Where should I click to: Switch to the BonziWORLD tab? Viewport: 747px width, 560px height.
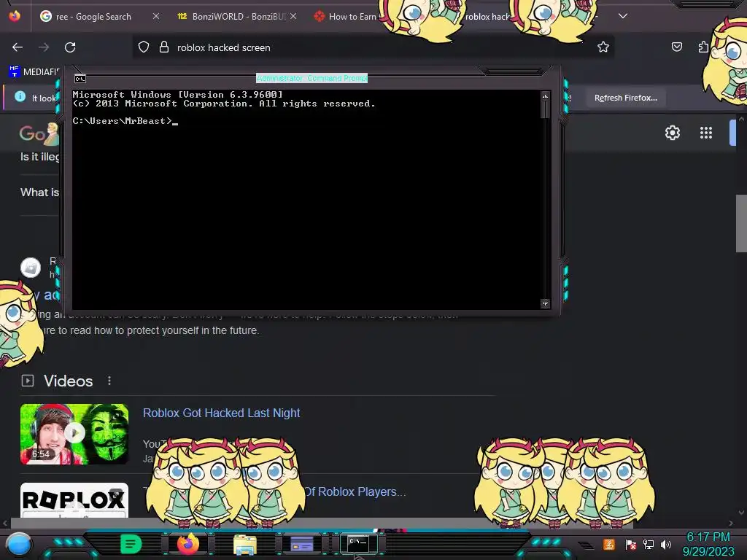pyautogui.click(x=233, y=16)
